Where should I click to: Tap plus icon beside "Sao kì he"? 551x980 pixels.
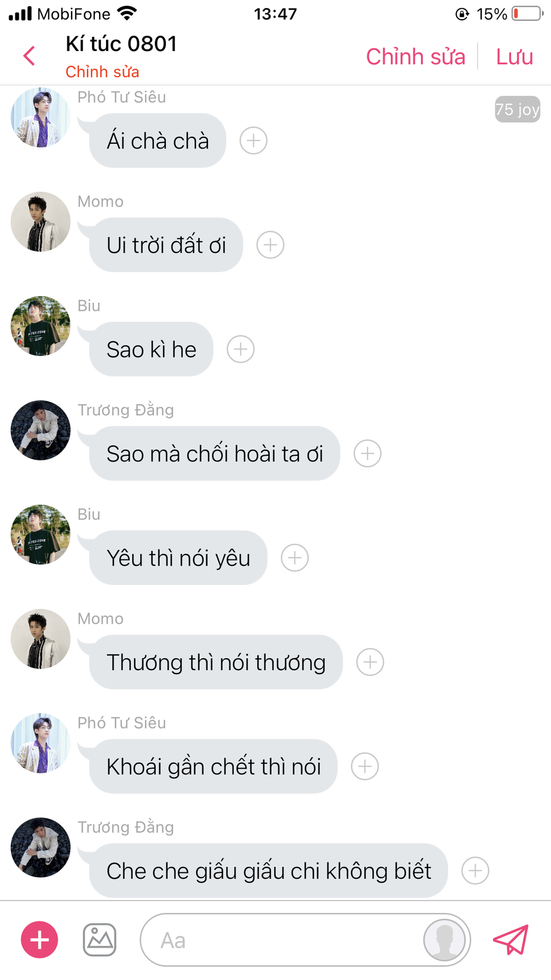[x=241, y=349]
